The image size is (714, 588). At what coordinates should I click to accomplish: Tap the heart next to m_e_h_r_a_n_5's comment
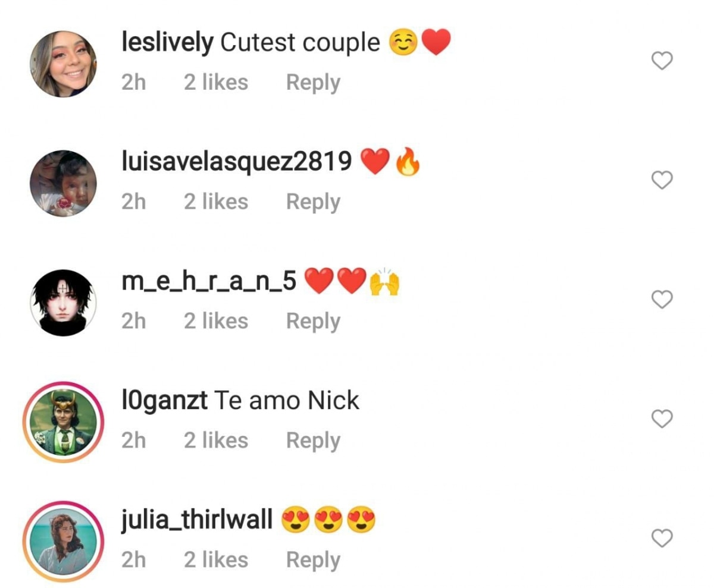point(662,300)
